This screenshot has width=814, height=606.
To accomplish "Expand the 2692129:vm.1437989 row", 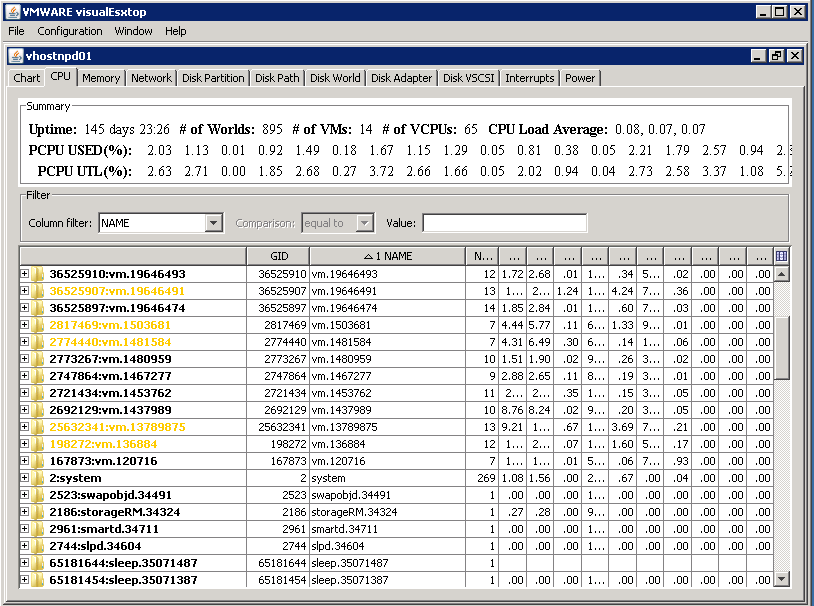I will coord(24,410).
